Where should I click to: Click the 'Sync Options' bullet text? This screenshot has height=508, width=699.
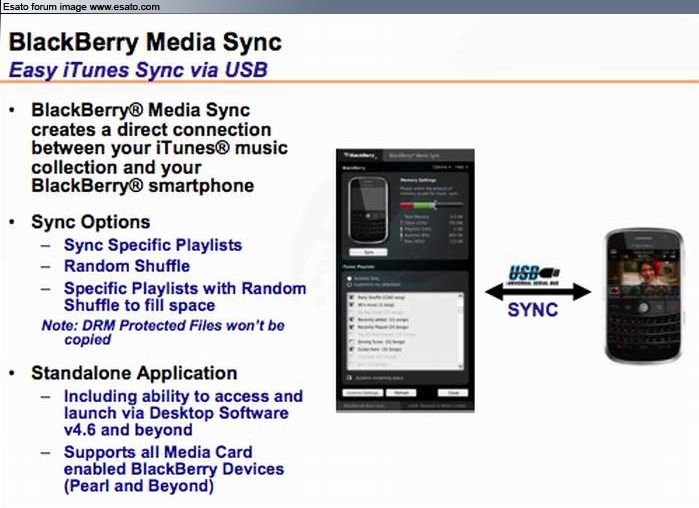click(x=90, y=222)
